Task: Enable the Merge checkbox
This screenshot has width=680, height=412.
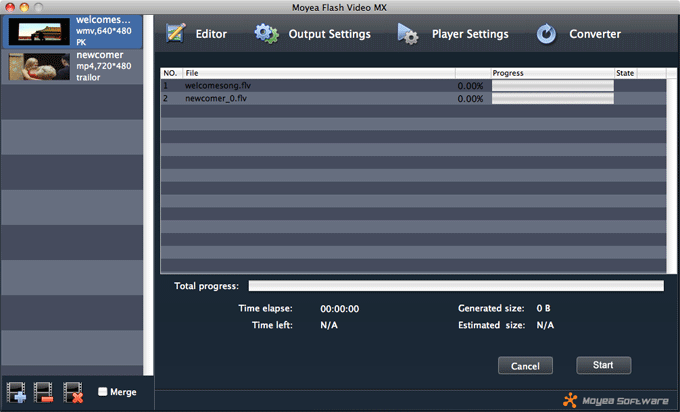Action: [103, 392]
